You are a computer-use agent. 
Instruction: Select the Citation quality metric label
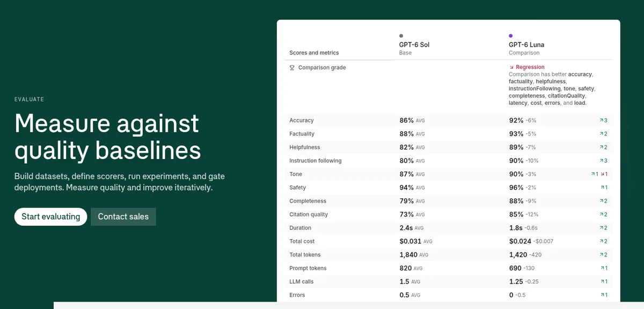pos(309,214)
